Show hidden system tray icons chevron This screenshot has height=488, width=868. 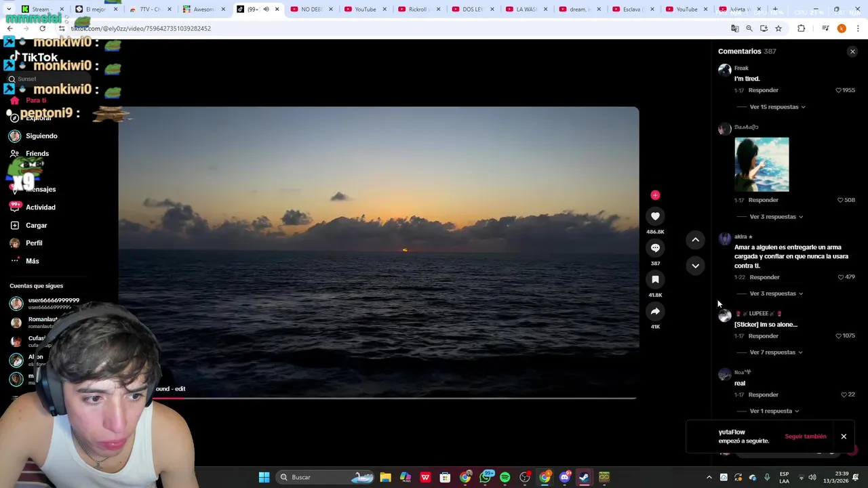[x=709, y=477]
